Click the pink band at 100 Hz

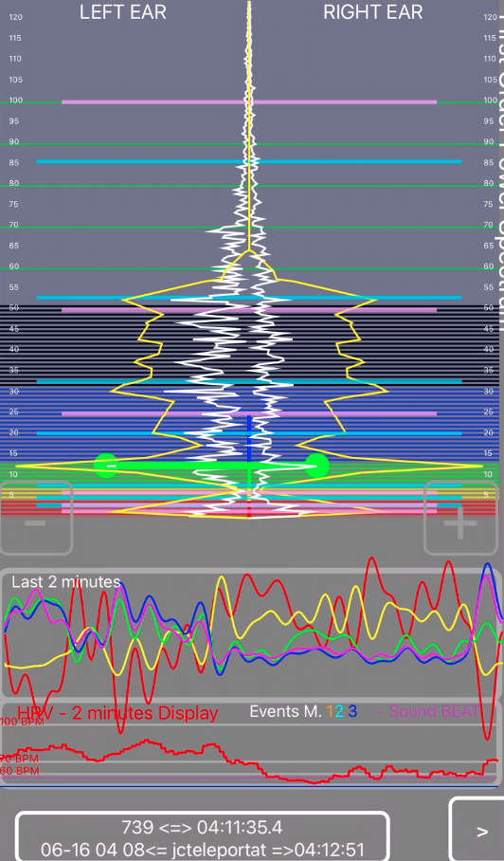point(249,102)
